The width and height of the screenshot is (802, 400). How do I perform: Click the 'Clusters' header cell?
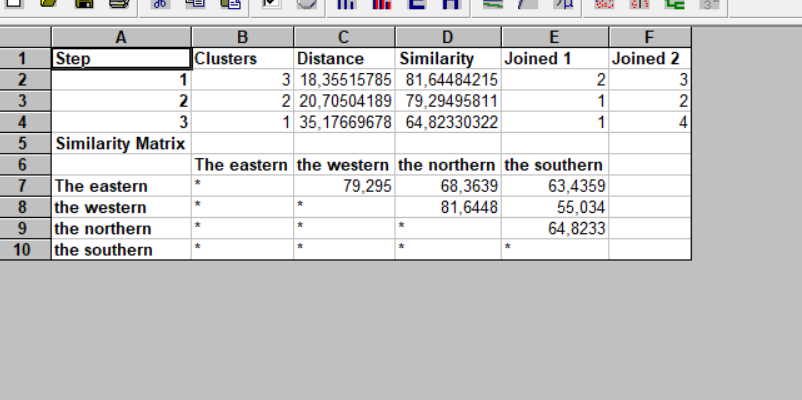242,58
